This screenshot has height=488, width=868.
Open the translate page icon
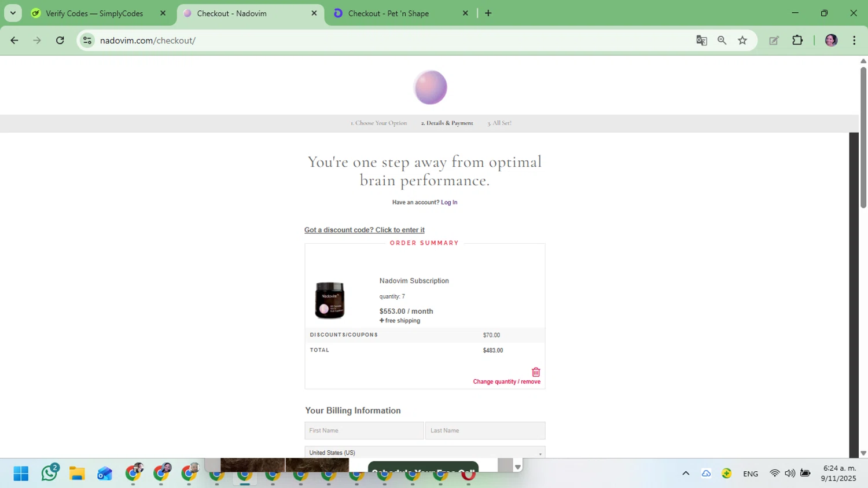point(701,41)
